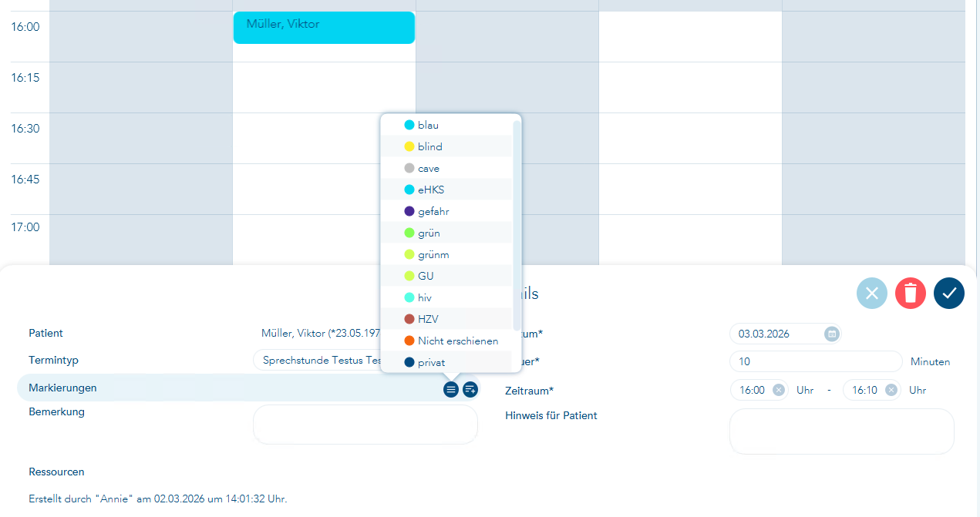Open the Müller, Viktor appointment at 16:00
Viewport: 980px width, 517px height.
click(x=324, y=28)
